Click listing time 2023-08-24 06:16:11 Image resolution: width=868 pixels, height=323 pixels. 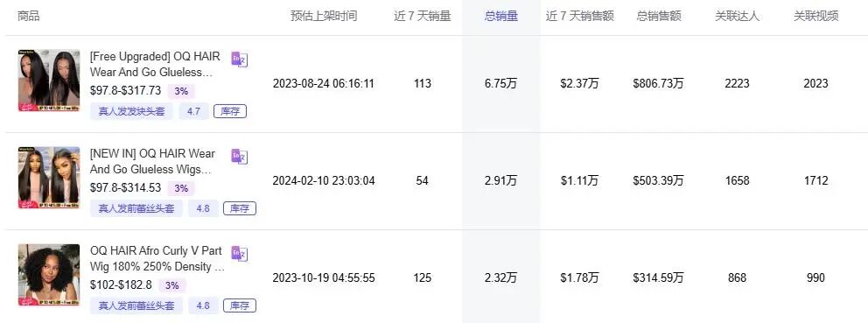pyautogui.click(x=323, y=84)
